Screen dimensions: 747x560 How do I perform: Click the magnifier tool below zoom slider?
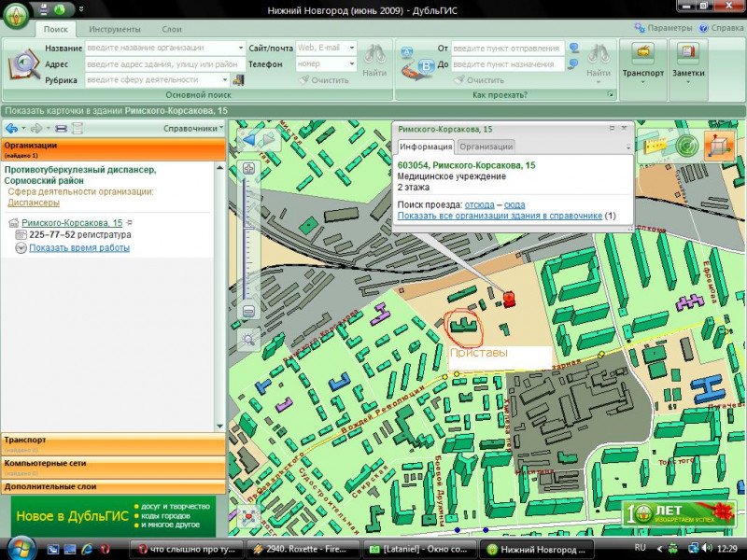coord(248,340)
